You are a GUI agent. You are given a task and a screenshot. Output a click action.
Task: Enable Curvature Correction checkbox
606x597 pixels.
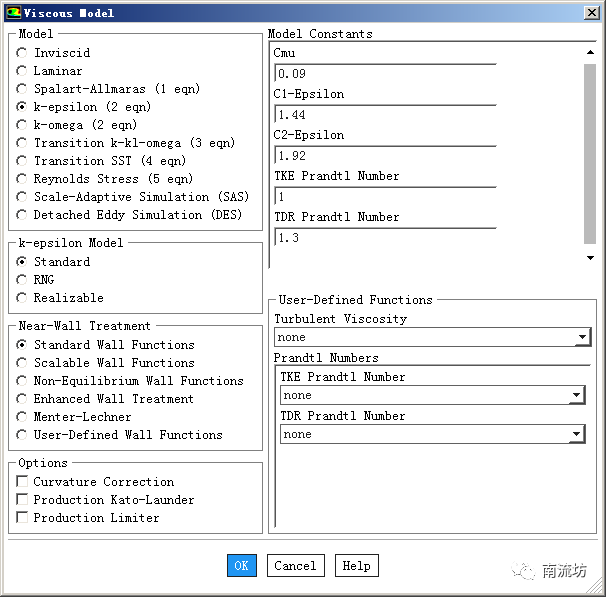pyautogui.click(x=22, y=481)
